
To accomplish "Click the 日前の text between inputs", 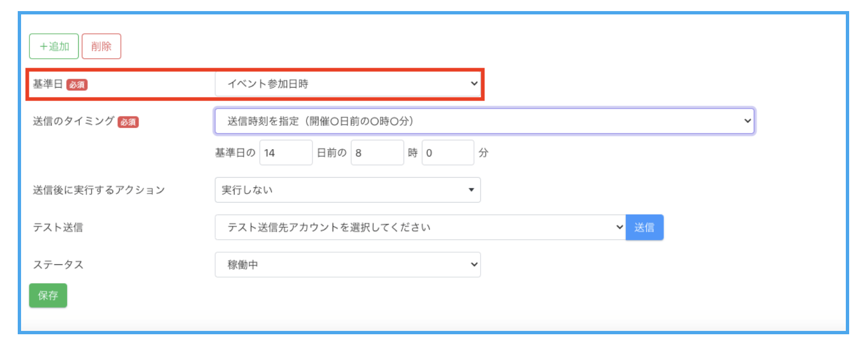I will (331, 153).
